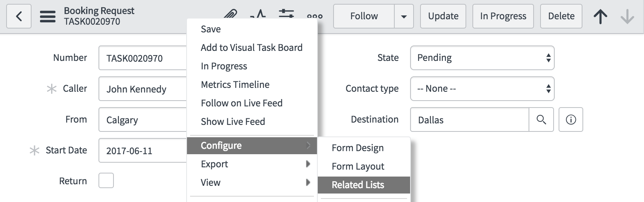Choose Save from the context menu
This screenshot has height=202, width=644.
(252, 29)
